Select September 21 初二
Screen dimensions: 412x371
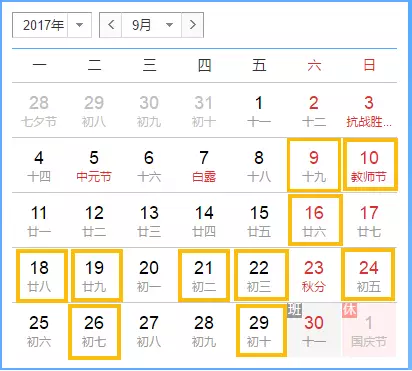pyautogui.click(x=204, y=275)
